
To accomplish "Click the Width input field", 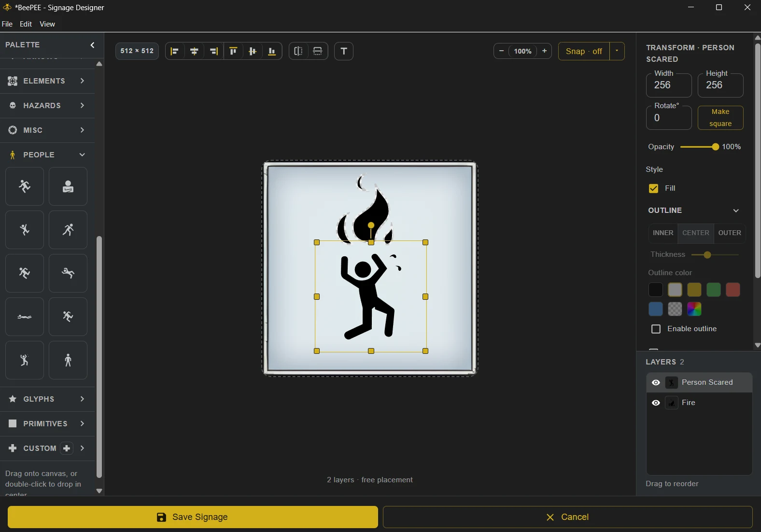I will pyautogui.click(x=669, y=85).
